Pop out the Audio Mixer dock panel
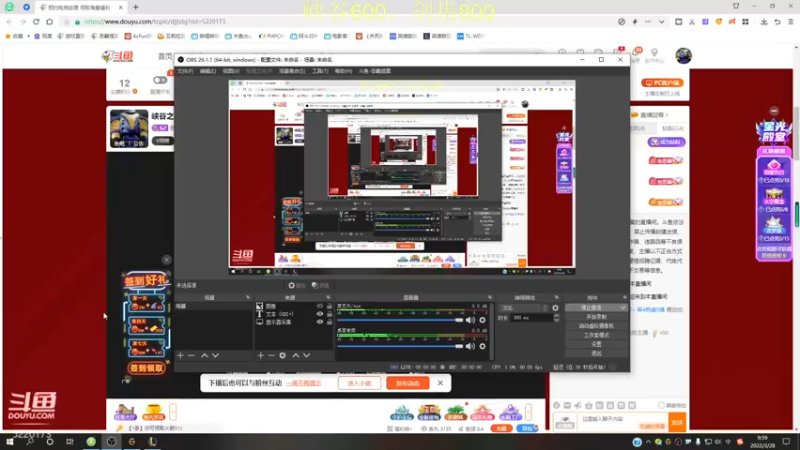Screen dimensions: 800x450 (490, 297)
